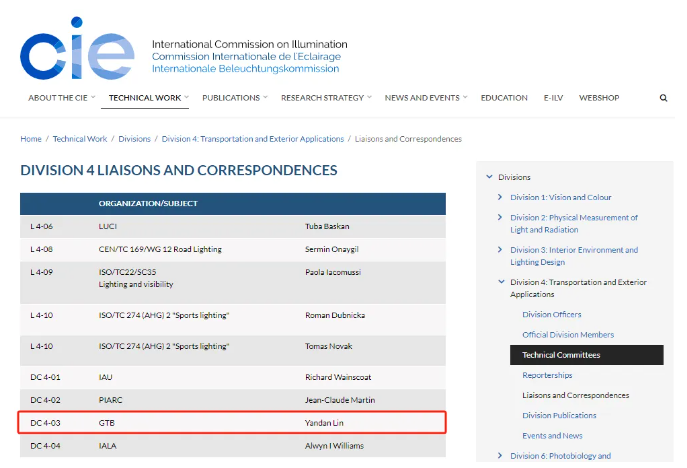This screenshot has height=468, width=687.
Task: Select the IALA table cell
Action: tap(107, 445)
